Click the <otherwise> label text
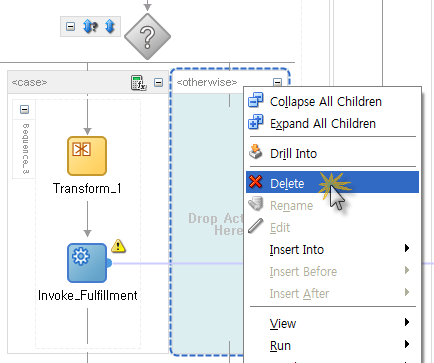This screenshot has width=434, height=363. point(207,82)
